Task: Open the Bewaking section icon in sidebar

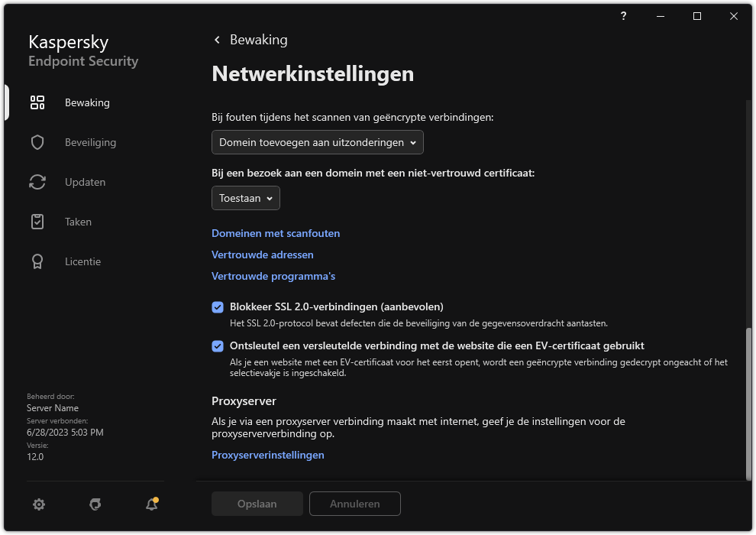Action: point(37,102)
